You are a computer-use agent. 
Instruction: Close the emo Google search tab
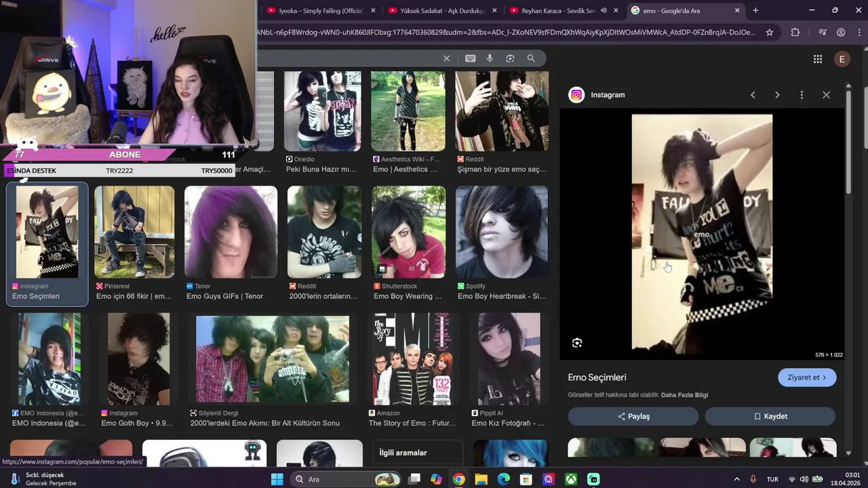tap(737, 10)
